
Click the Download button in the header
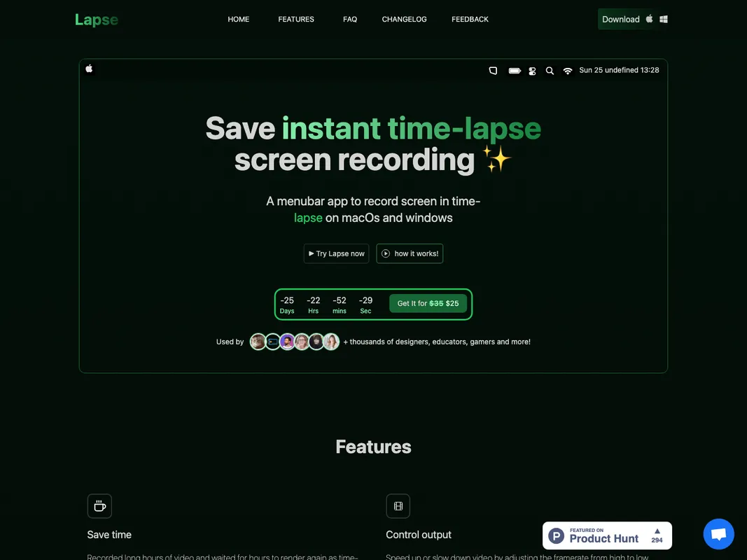coord(621,19)
